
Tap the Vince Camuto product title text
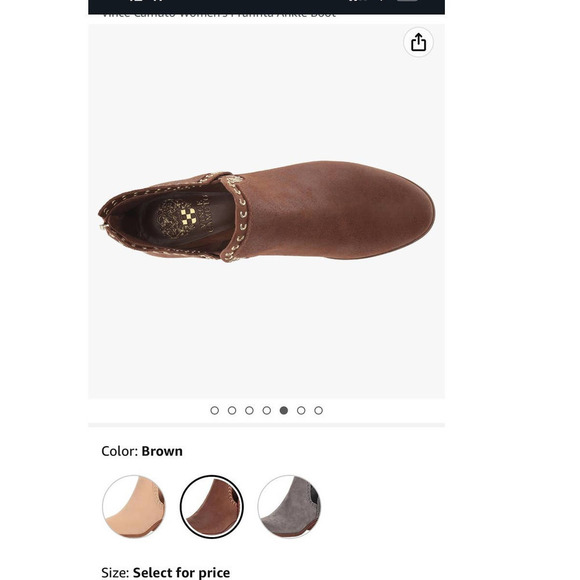[x=219, y=16]
